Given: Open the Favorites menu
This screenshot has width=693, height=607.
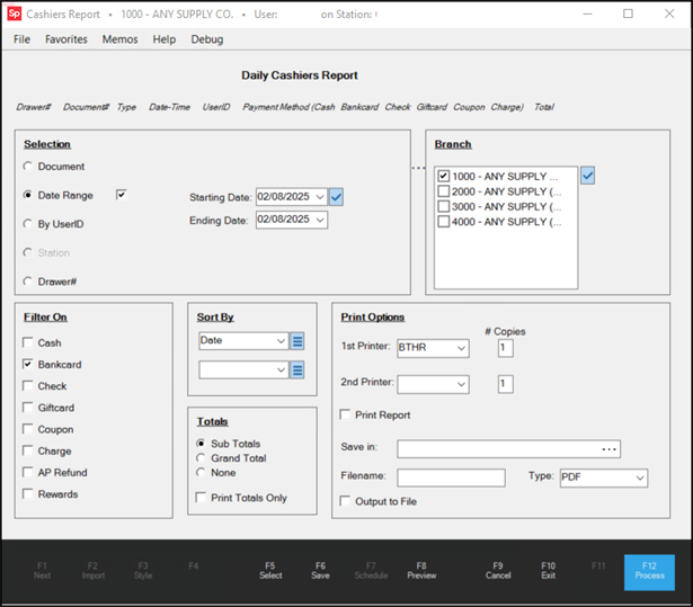Looking at the screenshot, I should pyautogui.click(x=66, y=39).
